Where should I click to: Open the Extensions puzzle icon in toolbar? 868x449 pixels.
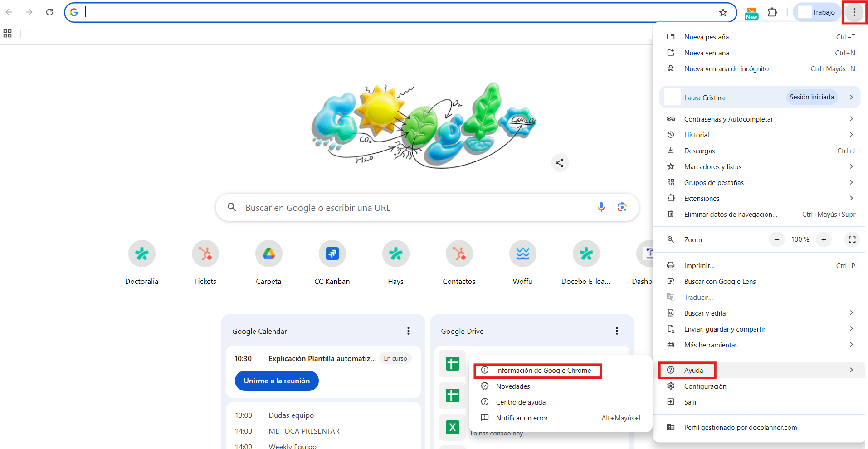tap(772, 13)
